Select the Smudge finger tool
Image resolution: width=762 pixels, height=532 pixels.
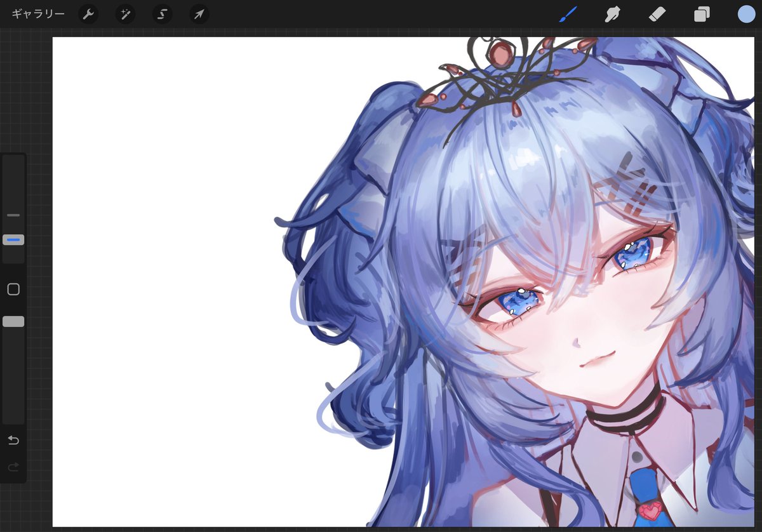coord(612,14)
